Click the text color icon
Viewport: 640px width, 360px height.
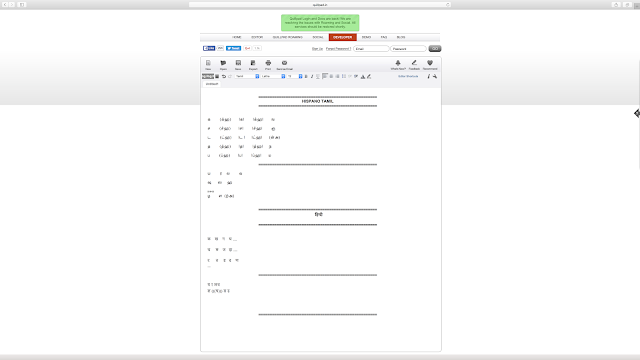pyautogui.click(x=362, y=76)
